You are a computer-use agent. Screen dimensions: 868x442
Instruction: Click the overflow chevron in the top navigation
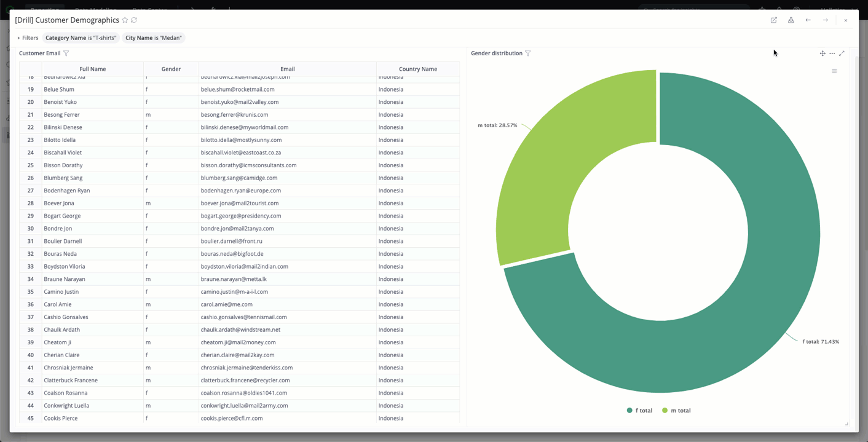192,9
